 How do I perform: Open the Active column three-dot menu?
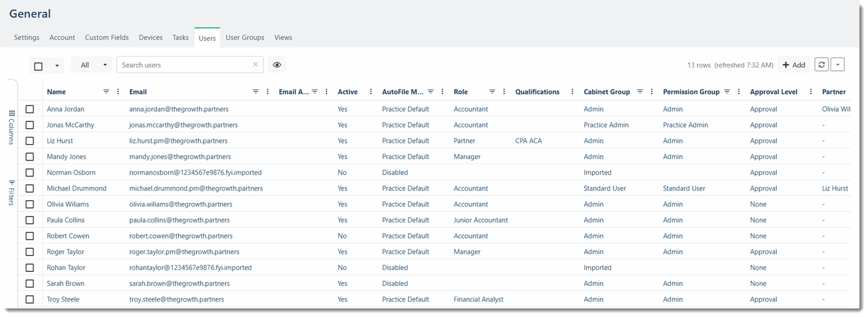pyautogui.click(x=371, y=92)
